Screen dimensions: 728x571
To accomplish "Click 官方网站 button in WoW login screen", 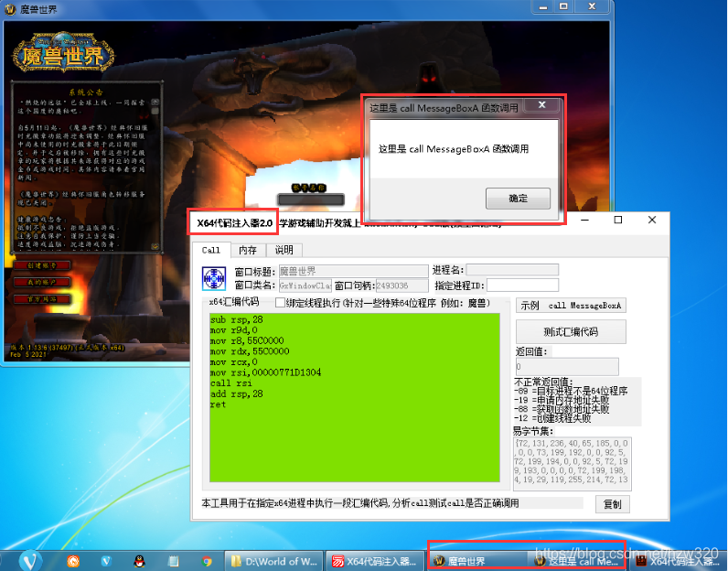I will [42, 298].
